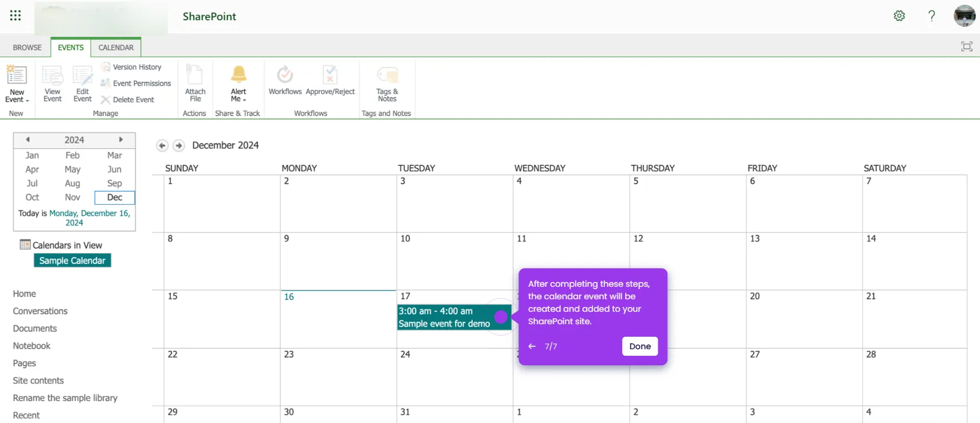
Task: Open Version History in the ribbon
Action: [x=132, y=67]
